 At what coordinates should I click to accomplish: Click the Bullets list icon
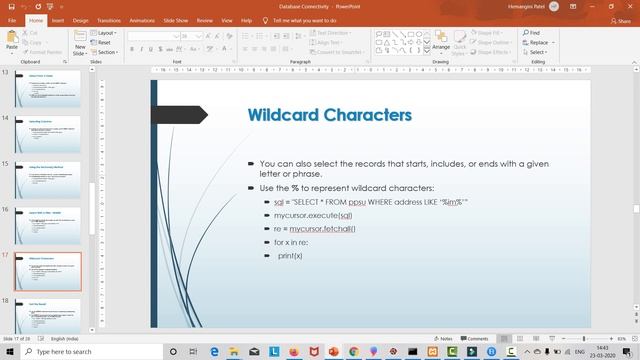point(246,36)
